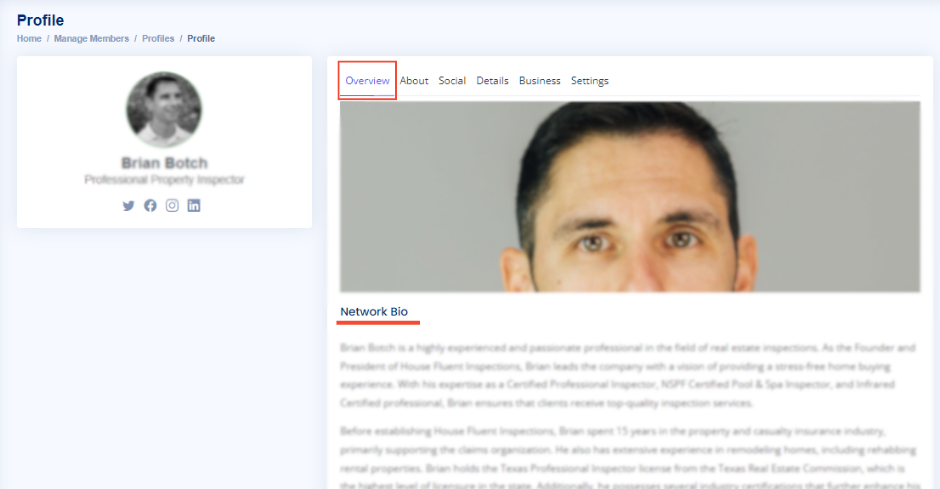Open the Twitter profile icon
Viewport: 940px width, 489px height.
coord(128,205)
